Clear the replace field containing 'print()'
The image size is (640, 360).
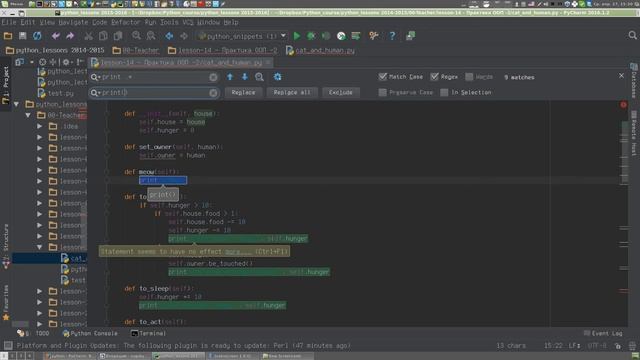click(x=213, y=93)
